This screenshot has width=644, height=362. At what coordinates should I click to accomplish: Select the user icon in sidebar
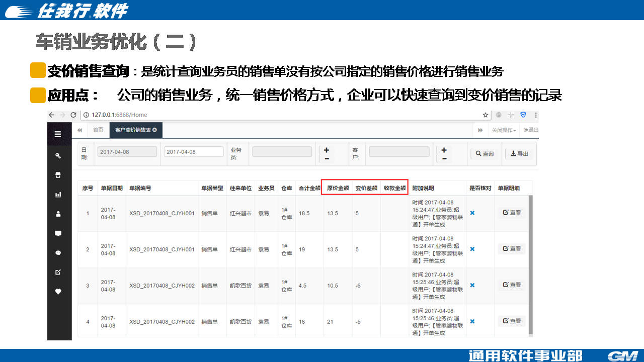click(x=58, y=214)
